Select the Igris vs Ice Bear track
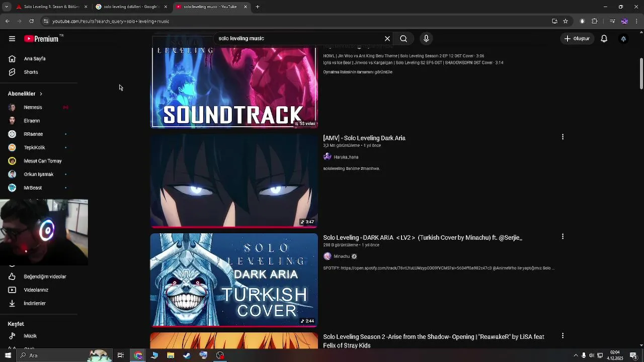Screen dimensions: 644x362 413,63
